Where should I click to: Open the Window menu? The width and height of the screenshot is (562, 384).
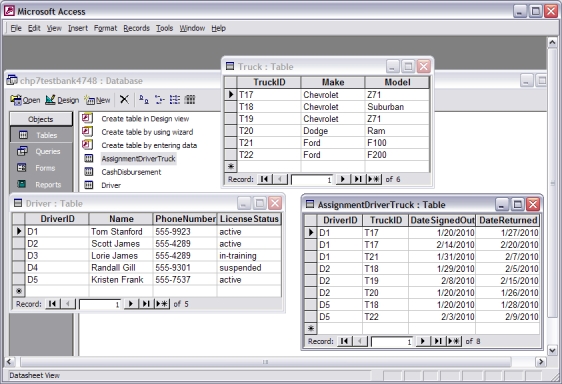pos(192,28)
